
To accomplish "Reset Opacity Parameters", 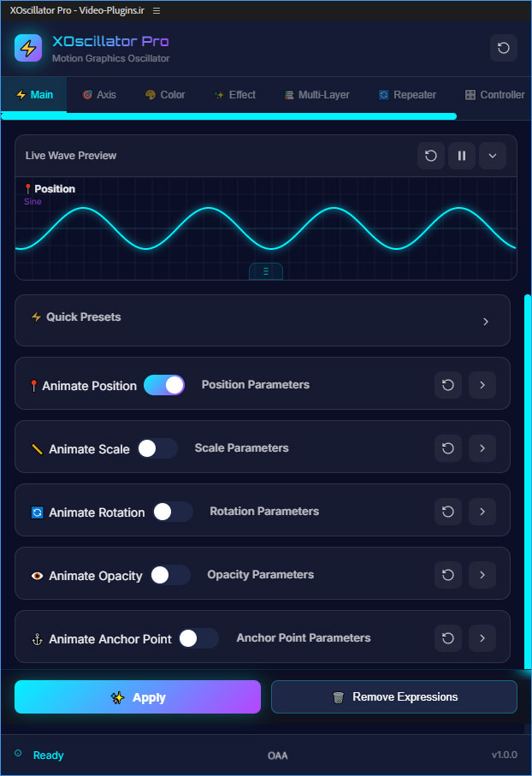I will (x=447, y=575).
